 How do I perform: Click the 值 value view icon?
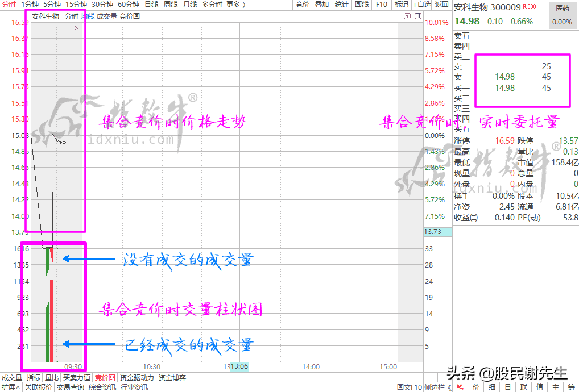(540, 387)
